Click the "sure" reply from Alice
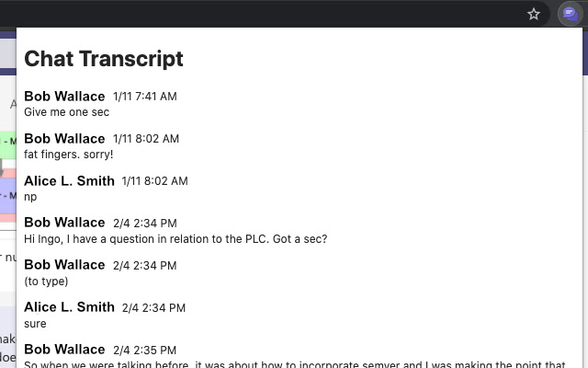This screenshot has width=588, height=368. [x=35, y=324]
